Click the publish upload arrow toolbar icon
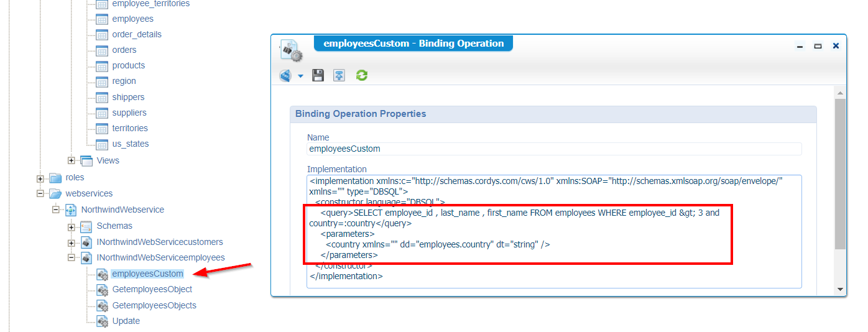The image size is (868, 332). 339,76
